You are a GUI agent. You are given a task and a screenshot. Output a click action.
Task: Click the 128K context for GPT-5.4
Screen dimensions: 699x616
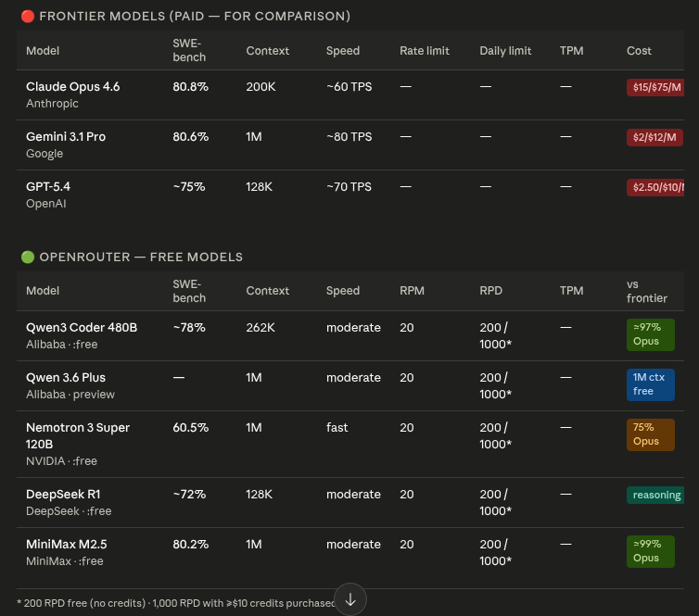[259, 186]
